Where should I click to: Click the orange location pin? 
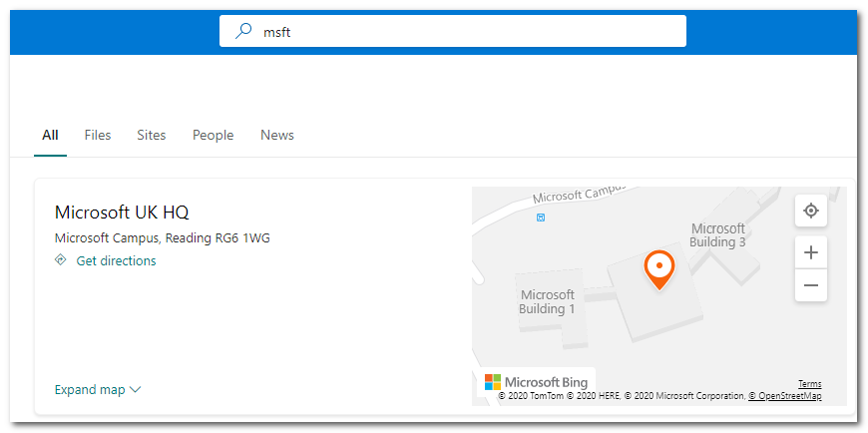658,267
